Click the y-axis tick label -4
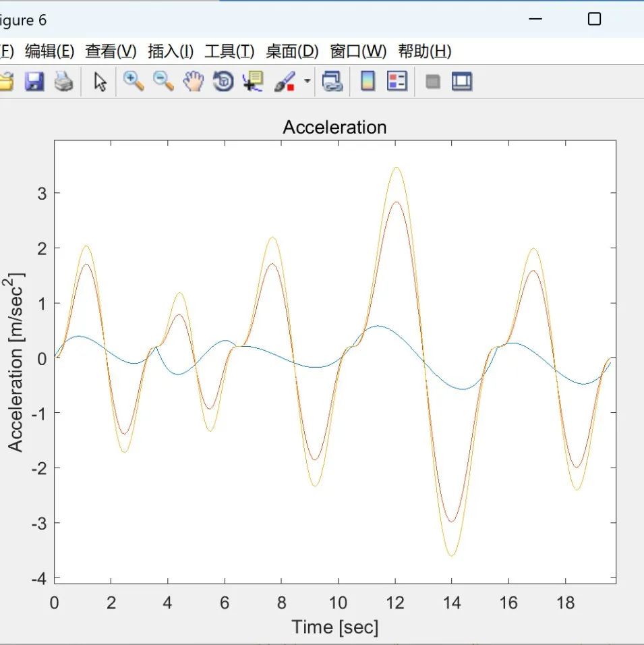Viewport: 644px width, 645px height. pos(40,578)
